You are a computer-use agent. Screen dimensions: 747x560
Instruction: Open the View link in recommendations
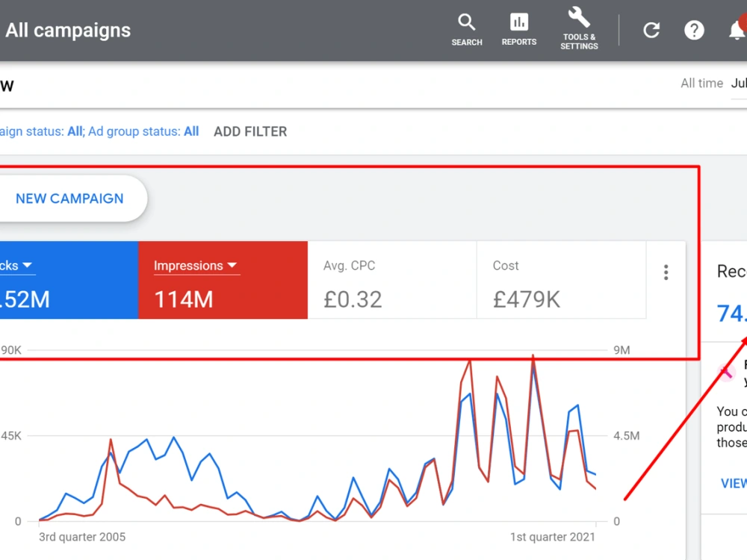[x=734, y=483]
